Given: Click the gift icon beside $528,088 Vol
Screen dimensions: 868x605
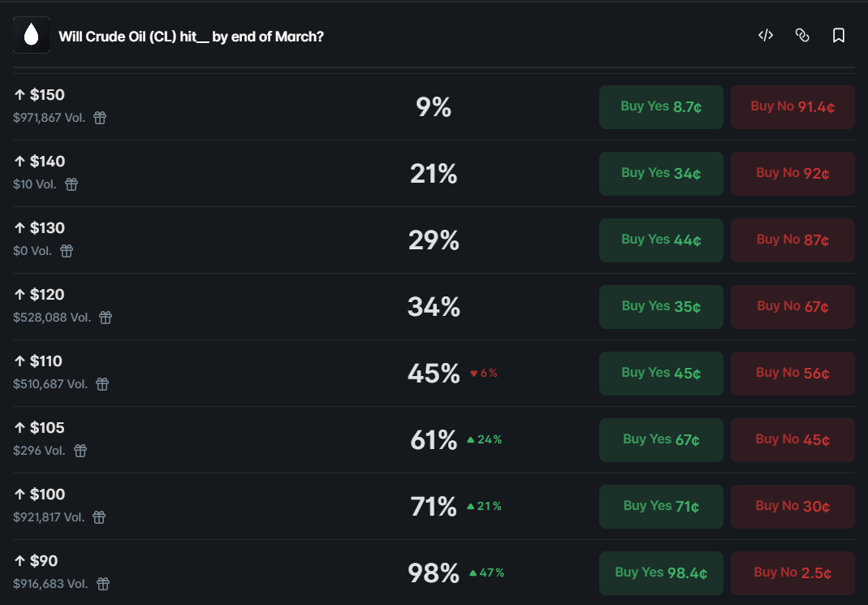Looking at the screenshot, I should coord(105,318).
